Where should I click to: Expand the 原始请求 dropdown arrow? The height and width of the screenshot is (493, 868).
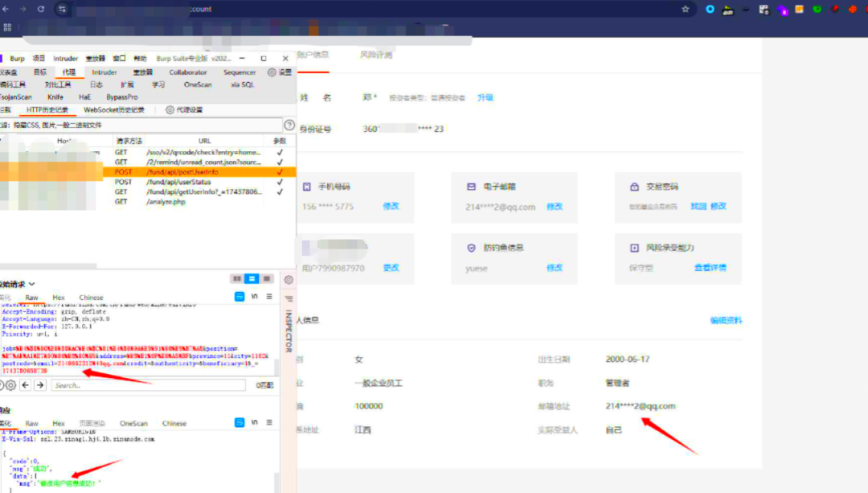point(31,283)
